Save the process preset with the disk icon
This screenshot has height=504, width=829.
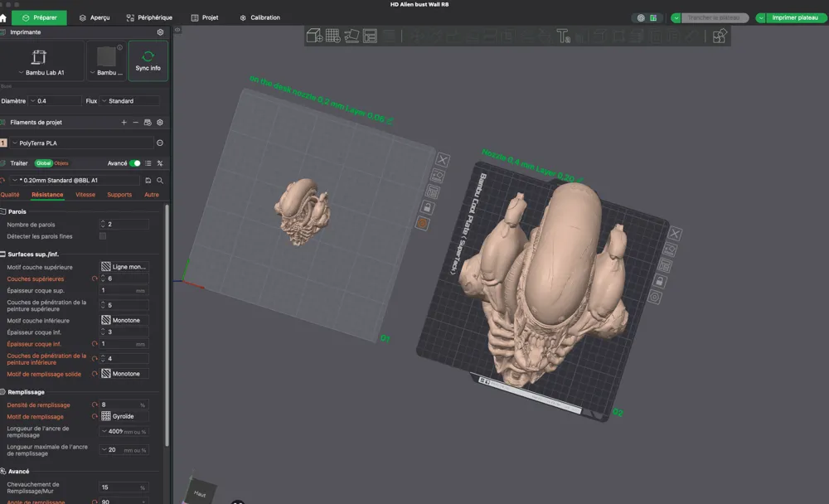pyautogui.click(x=148, y=181)
